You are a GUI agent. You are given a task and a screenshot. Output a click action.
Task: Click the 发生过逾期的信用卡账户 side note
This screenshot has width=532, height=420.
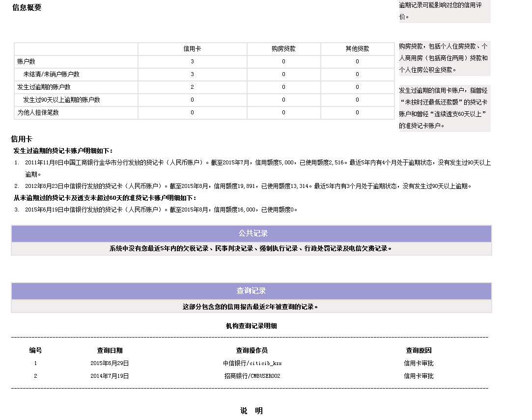(445, 108)
